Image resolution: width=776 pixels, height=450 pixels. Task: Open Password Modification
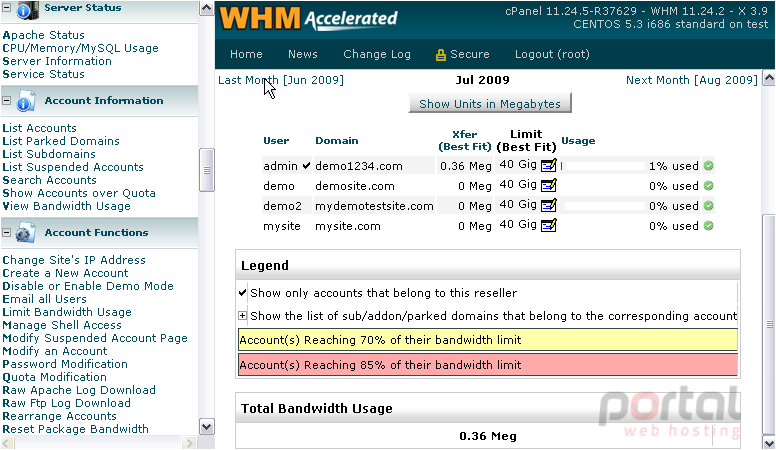click(65, 364)
